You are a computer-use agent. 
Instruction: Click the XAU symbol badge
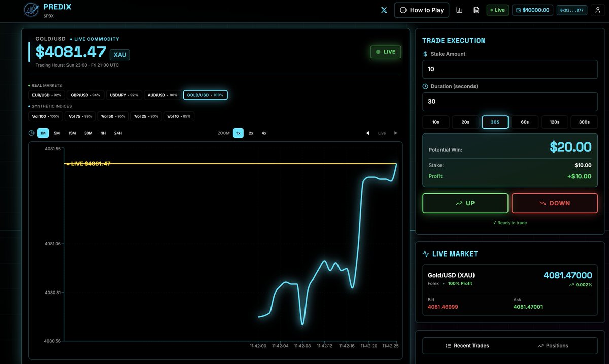pyautogui.click(x=120, y=55)
